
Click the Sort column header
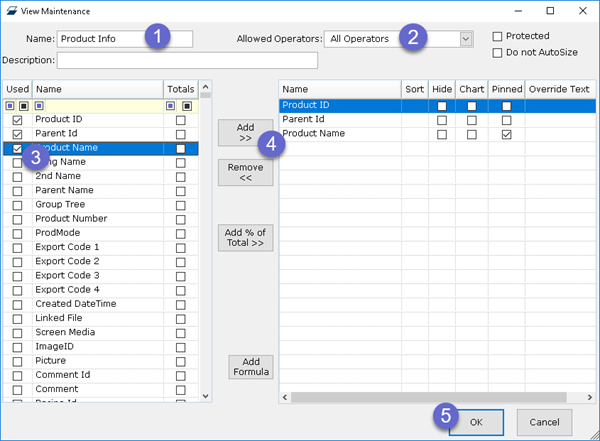click(x=415, y=89)
